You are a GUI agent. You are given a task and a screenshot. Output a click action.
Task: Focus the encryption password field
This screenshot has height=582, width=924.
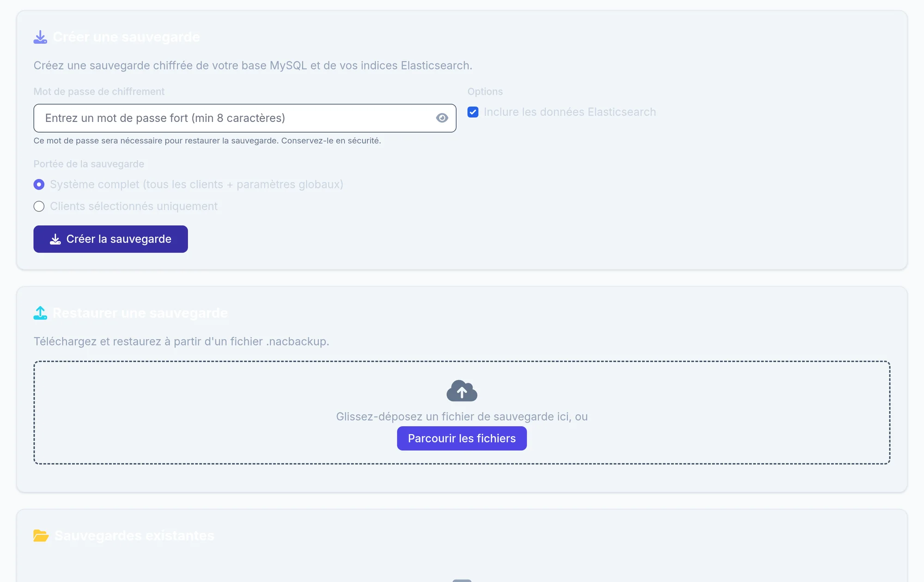click(245, 118)
